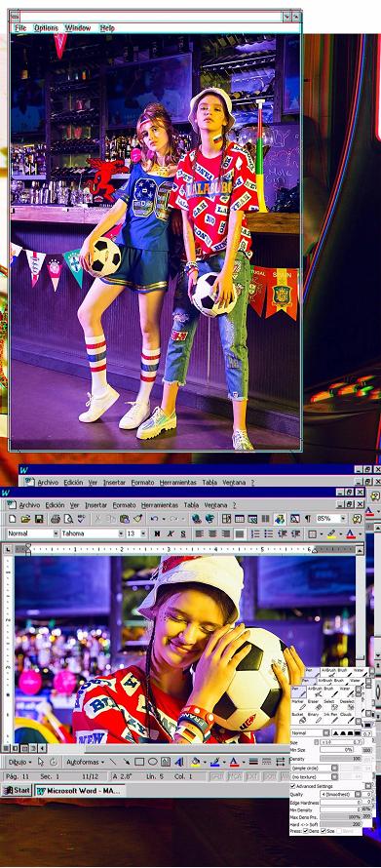This screenshot has width=381, height=868.
Task: Click the Fill Color bucket in drawing toolbar
Action: 195,762
